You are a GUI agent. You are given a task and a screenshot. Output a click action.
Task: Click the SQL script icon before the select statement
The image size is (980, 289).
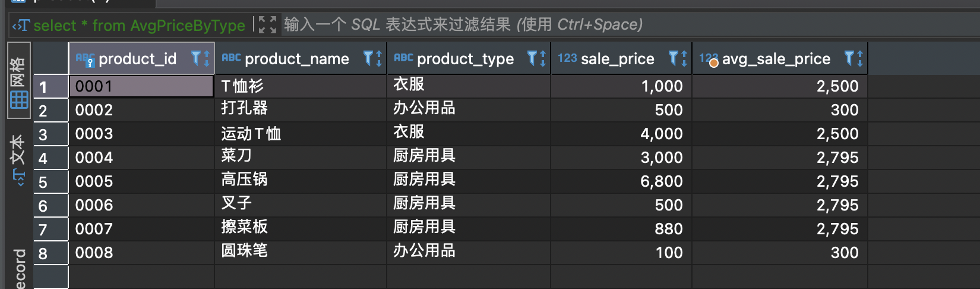(21, 25)
